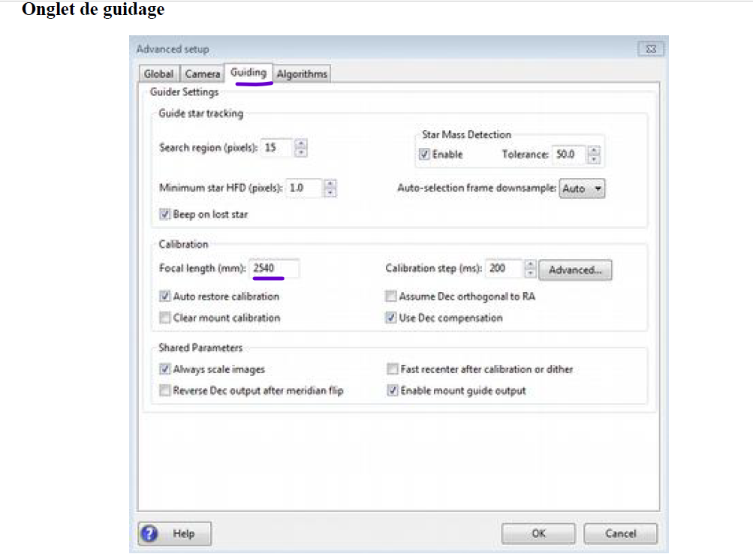The height and width of the screenshot is (560, 753).
Task: Switch to the Global tab
Action: click(158, 74)
